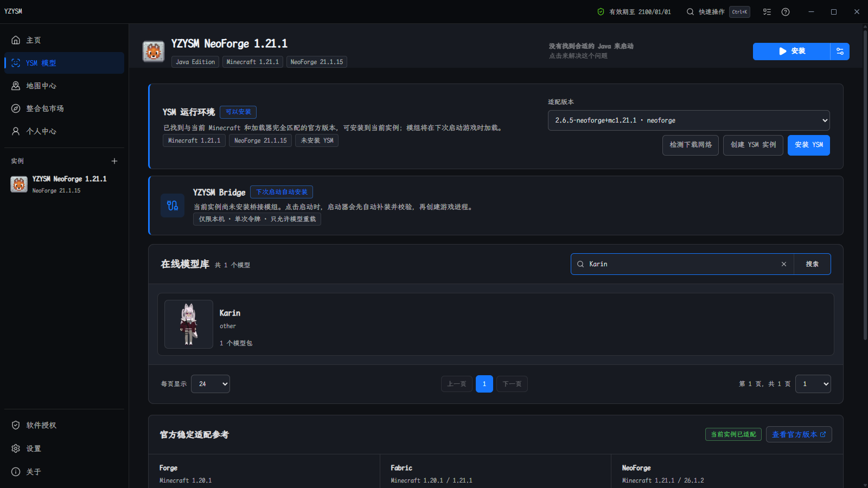Click the YZYSM Bridge plug icon
Viewport: 868px width, 488px height.
173,206
